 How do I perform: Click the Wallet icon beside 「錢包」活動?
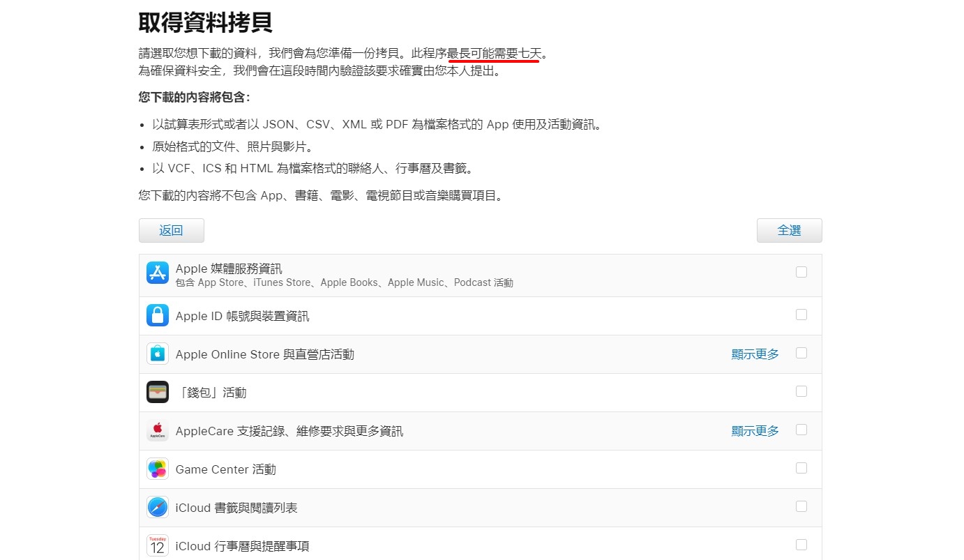tap(158, 392)
